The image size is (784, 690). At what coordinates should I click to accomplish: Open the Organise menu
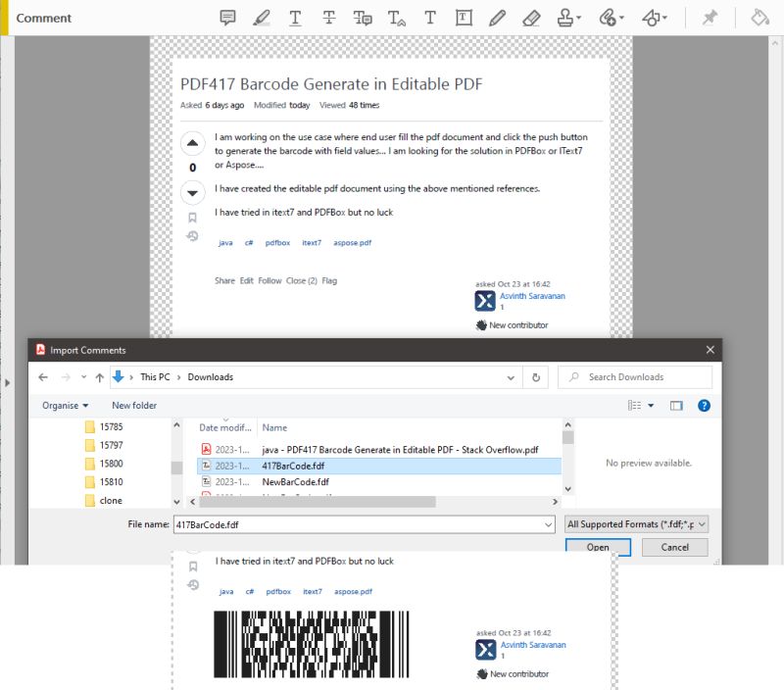coord(64,405)
